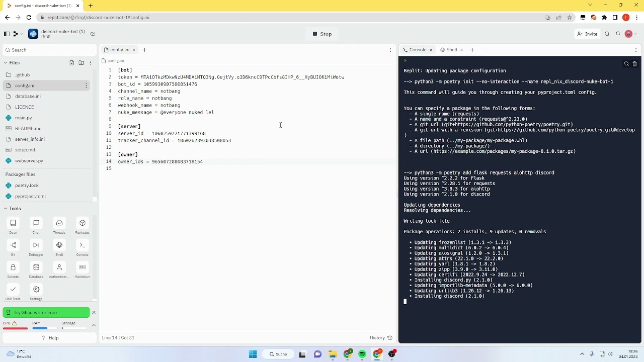Open the notifications bell
The width and height of the screenshot is (644, 362).
tap(618, 34)
